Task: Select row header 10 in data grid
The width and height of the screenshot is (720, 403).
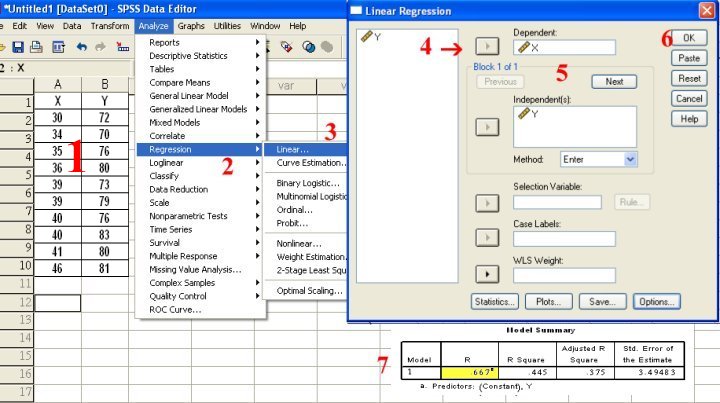Action: click(x=17, y=266)
